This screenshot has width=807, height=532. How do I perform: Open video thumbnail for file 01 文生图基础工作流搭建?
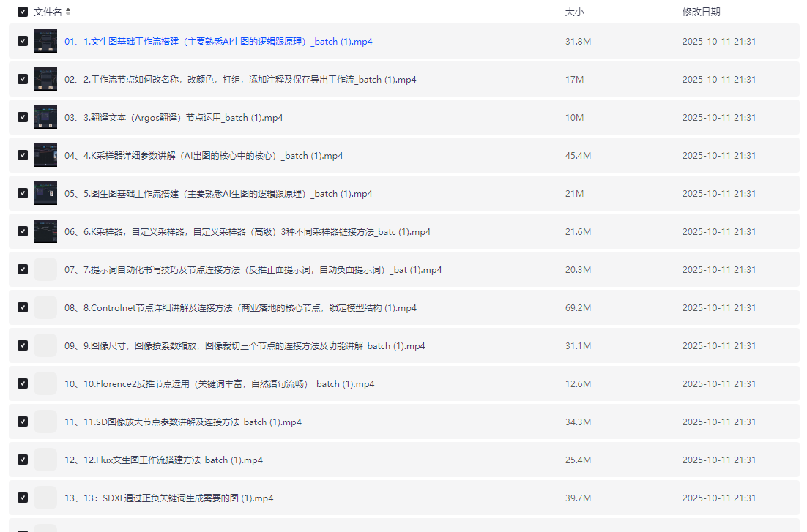(45, 41)
